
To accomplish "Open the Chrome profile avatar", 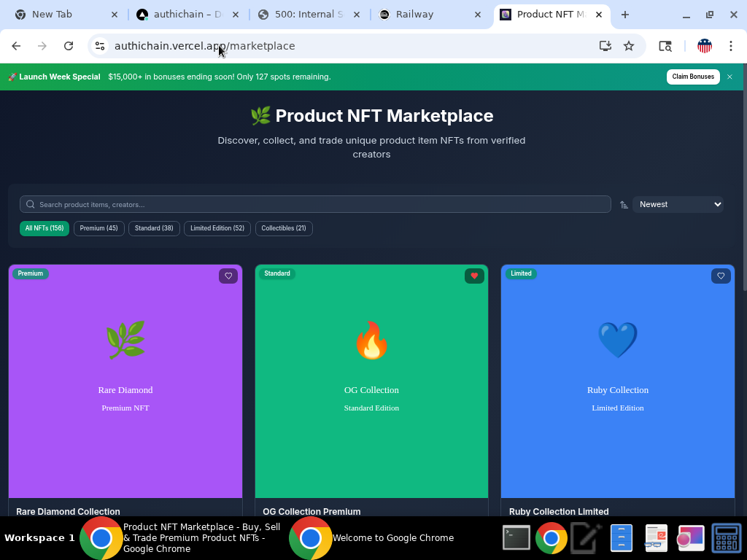I will point(705,46).
